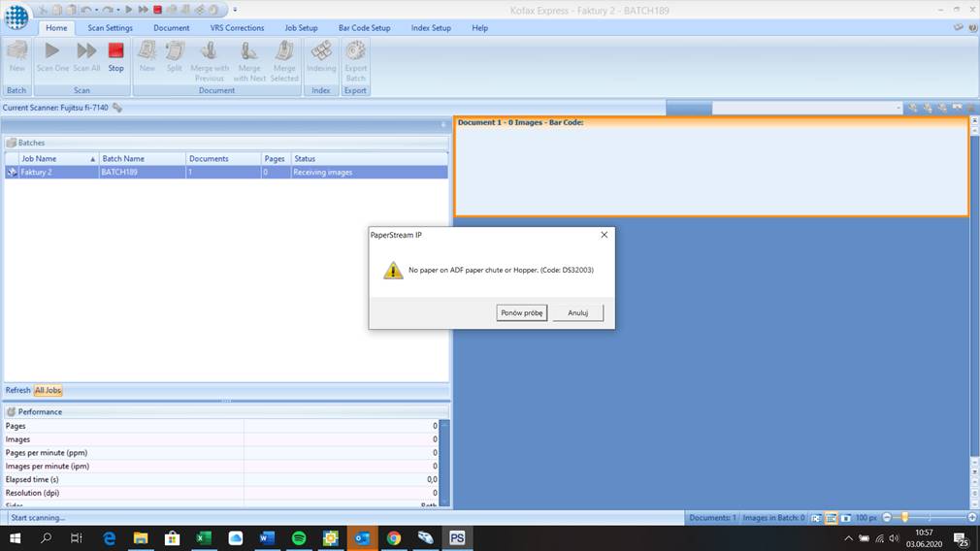
Task: Open the empty combo box above document pane
Action: pyautogui.click(x=807, y=108)
